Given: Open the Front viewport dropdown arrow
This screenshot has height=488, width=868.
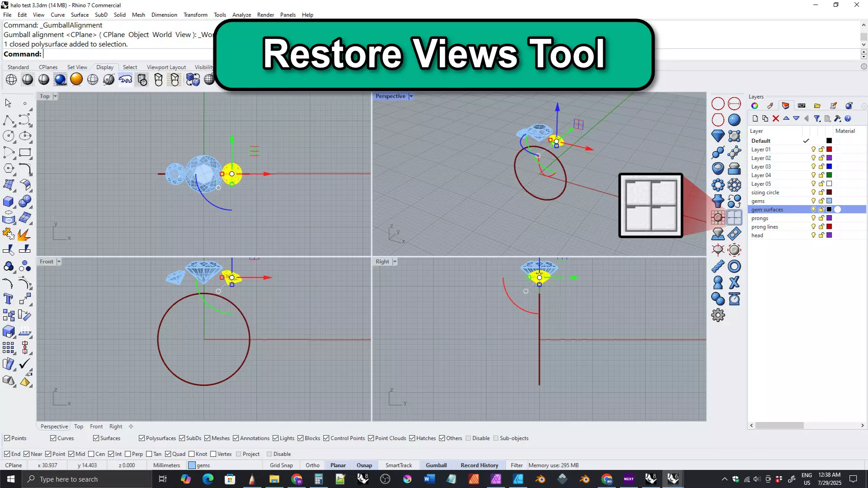Looking at the screenshot, I should [59, 262].
